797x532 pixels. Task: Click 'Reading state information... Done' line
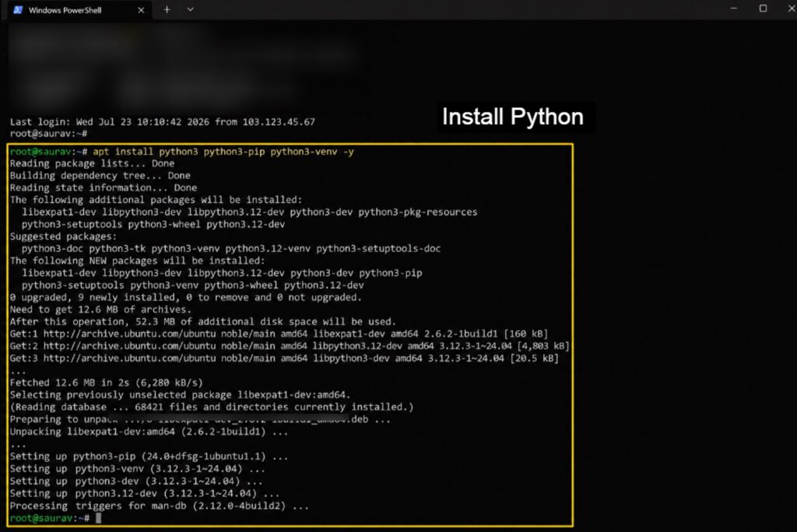pyautogui.click(x=104, y=188)
